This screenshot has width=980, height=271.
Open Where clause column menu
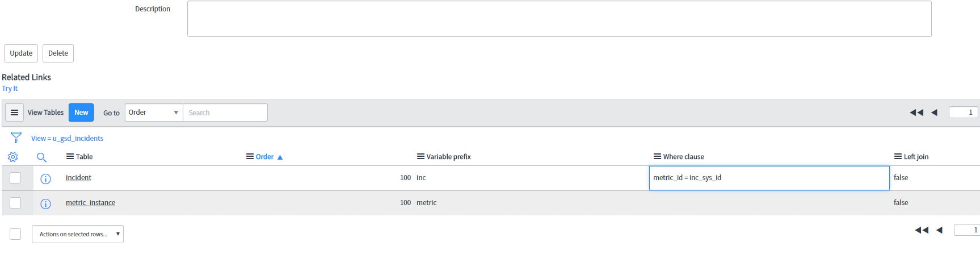click(x=657, y=156)
